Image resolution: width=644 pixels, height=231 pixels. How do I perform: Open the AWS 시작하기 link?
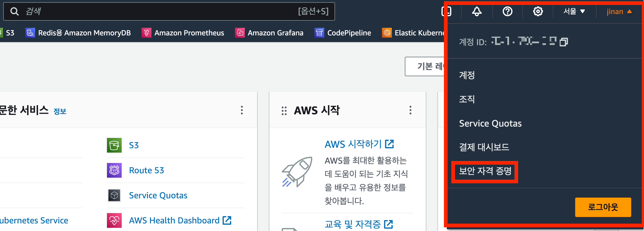point(353,144)
